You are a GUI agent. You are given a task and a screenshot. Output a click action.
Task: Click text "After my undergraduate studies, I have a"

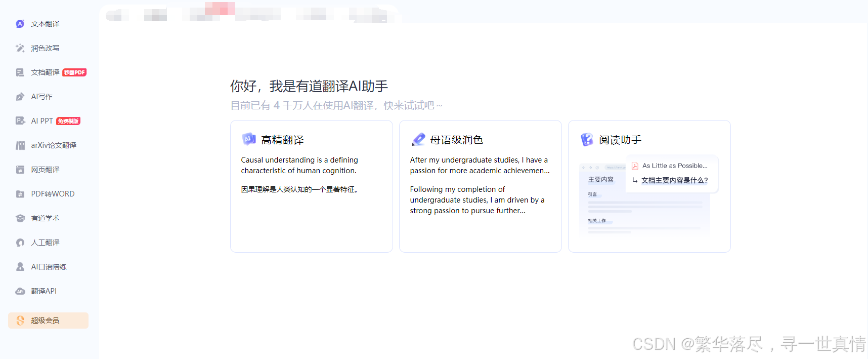pos(479,160)
